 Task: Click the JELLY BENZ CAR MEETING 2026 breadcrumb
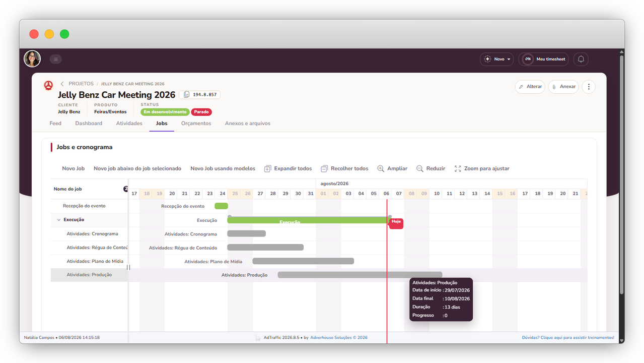click(133, 84)
